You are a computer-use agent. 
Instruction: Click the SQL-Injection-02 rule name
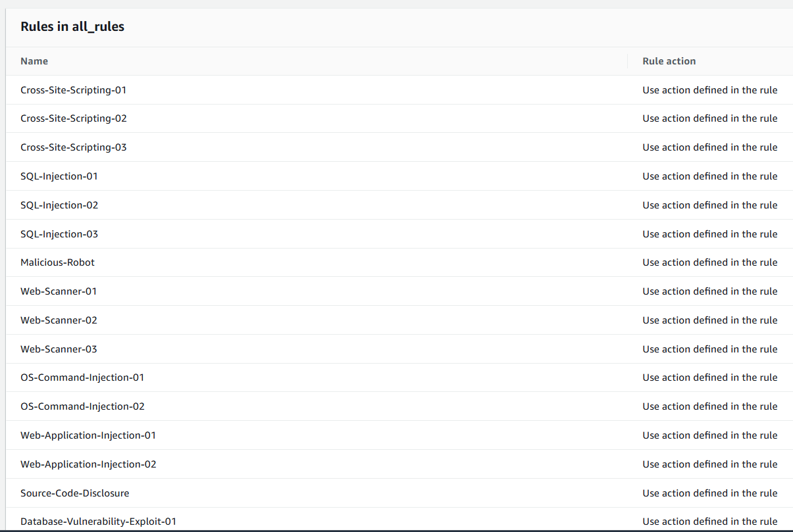click(59, 205)
